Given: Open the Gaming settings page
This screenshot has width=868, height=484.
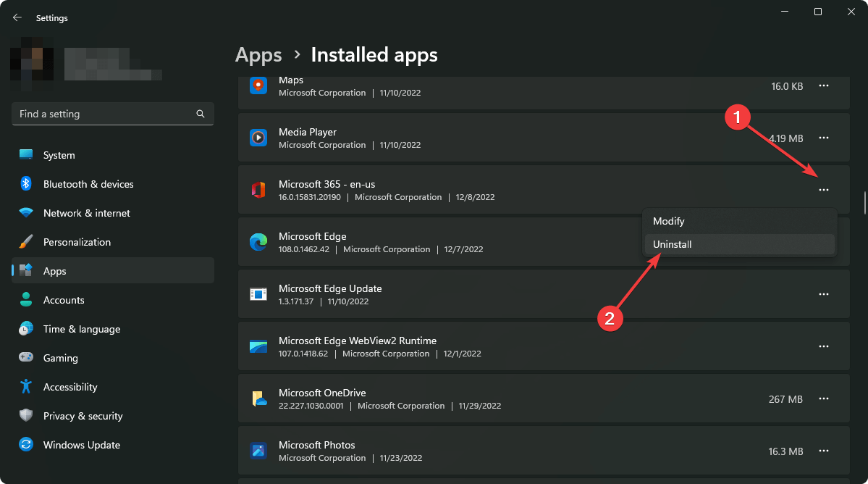Looking at the screenshot, I should coord(113,358).
